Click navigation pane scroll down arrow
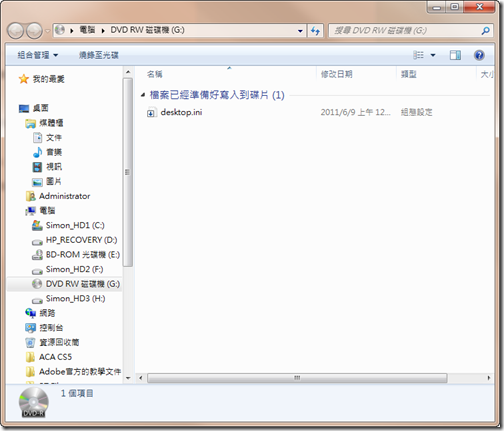The width and height of the screenshot is (504, 431). click(x=128, y=378)
